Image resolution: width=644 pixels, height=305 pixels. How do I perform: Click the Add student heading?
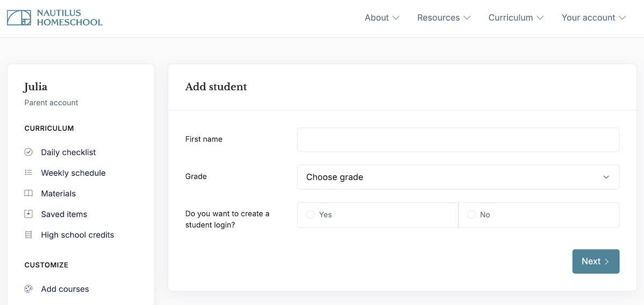[216, 87]
